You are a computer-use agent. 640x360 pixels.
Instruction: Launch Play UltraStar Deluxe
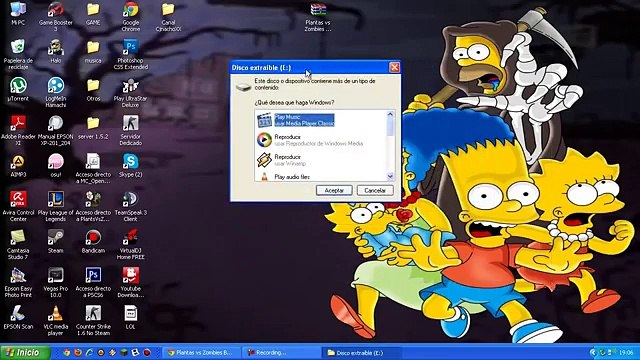131,92
